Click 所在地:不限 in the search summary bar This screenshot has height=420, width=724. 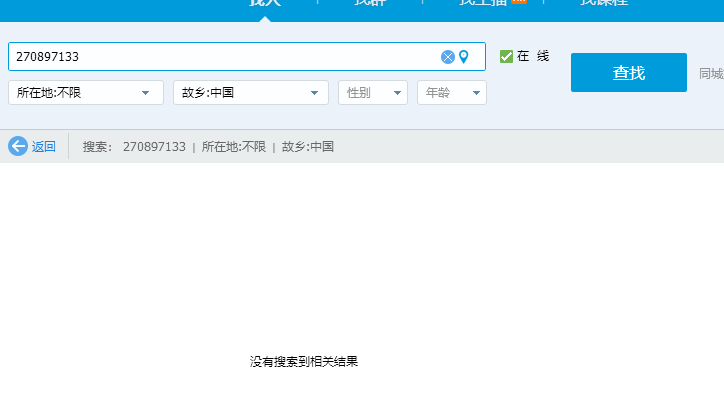pyautogui.click(x=234, y=147)
